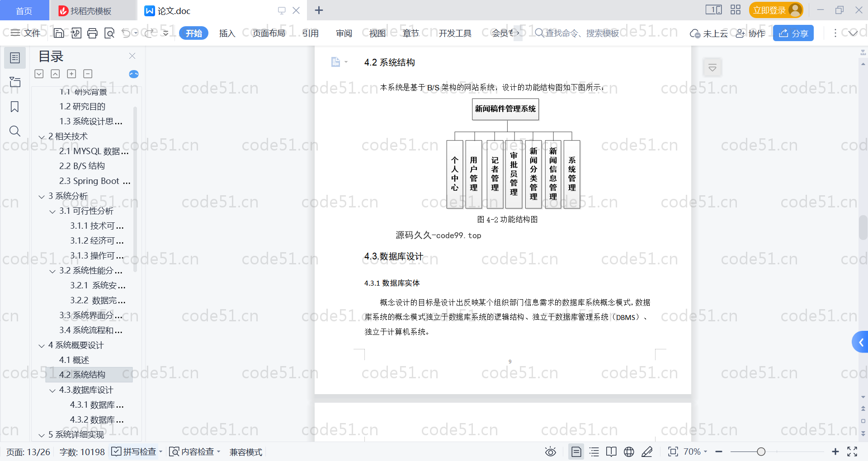Click the zoom out minus button
Viewport: 868px width, 461px height.
point(719,452)
